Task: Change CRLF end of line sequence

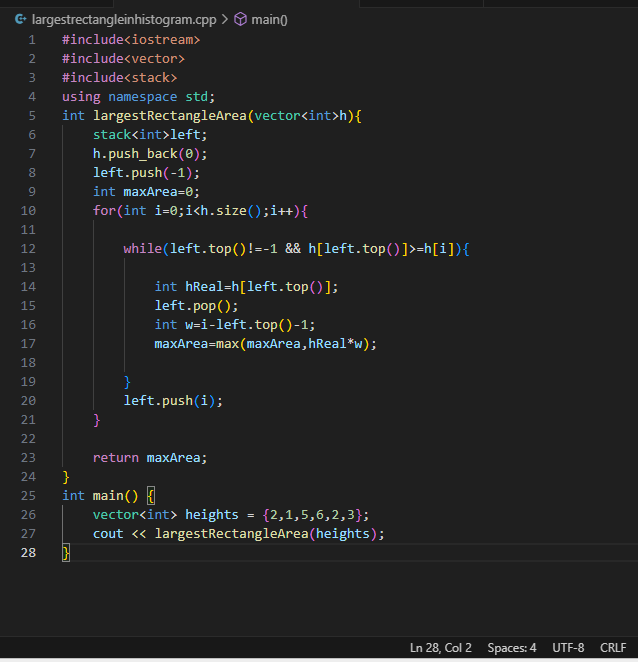Action: 613,648
